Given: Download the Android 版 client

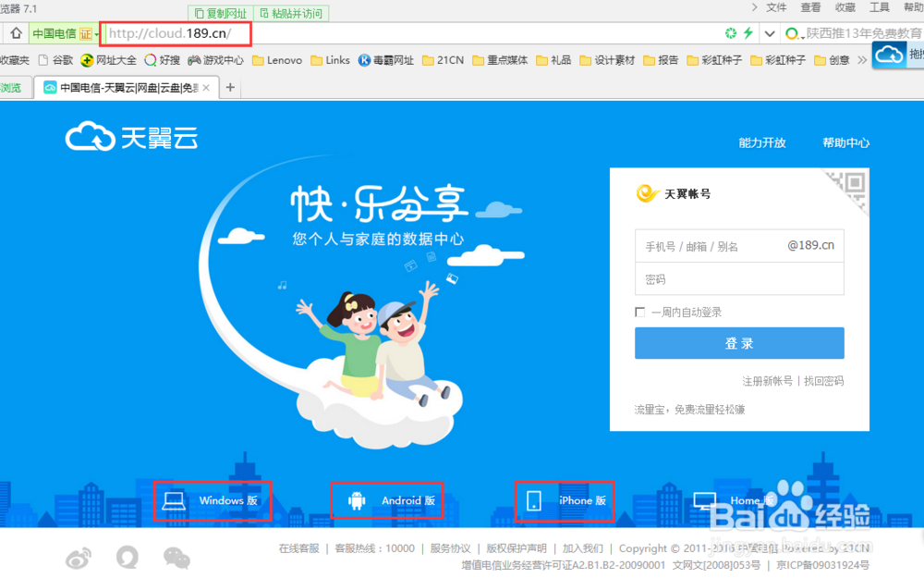Looking at the screenshot, I should point(386,500).
